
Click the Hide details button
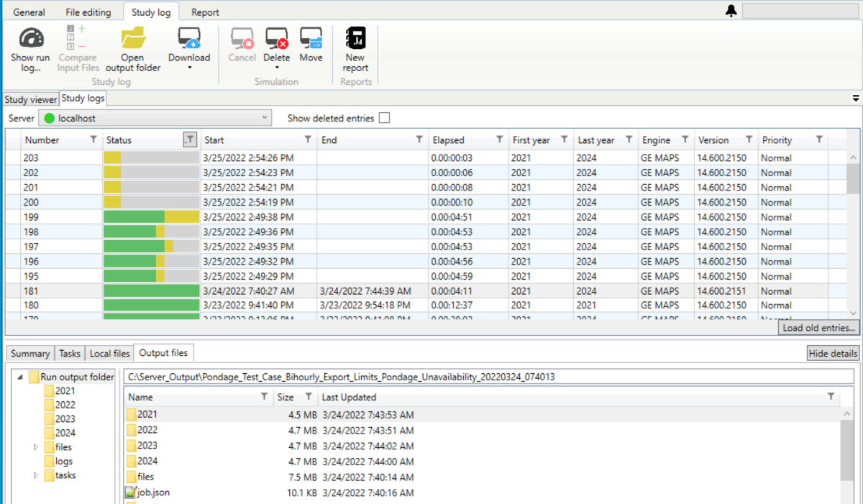833,353
